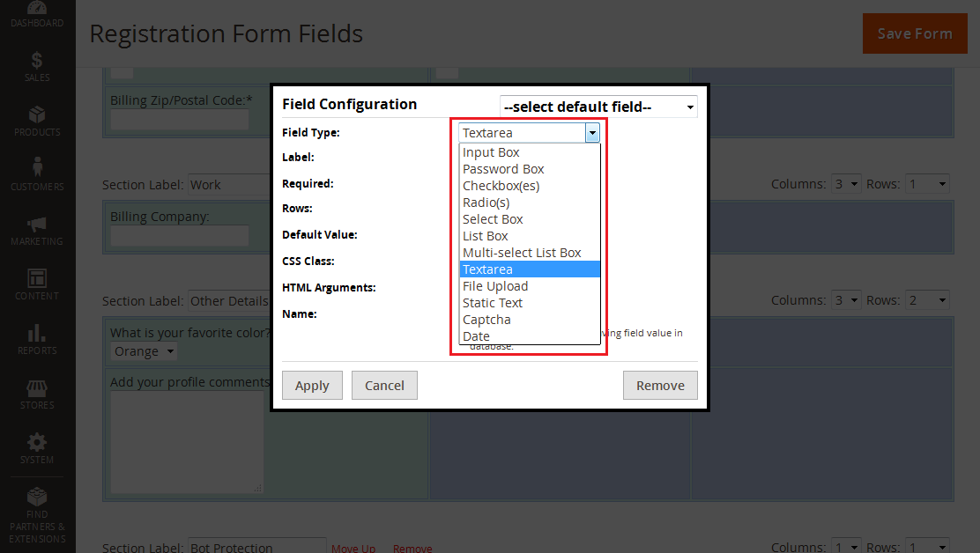Open the Columns dropdown for Work section

[844, 184]
